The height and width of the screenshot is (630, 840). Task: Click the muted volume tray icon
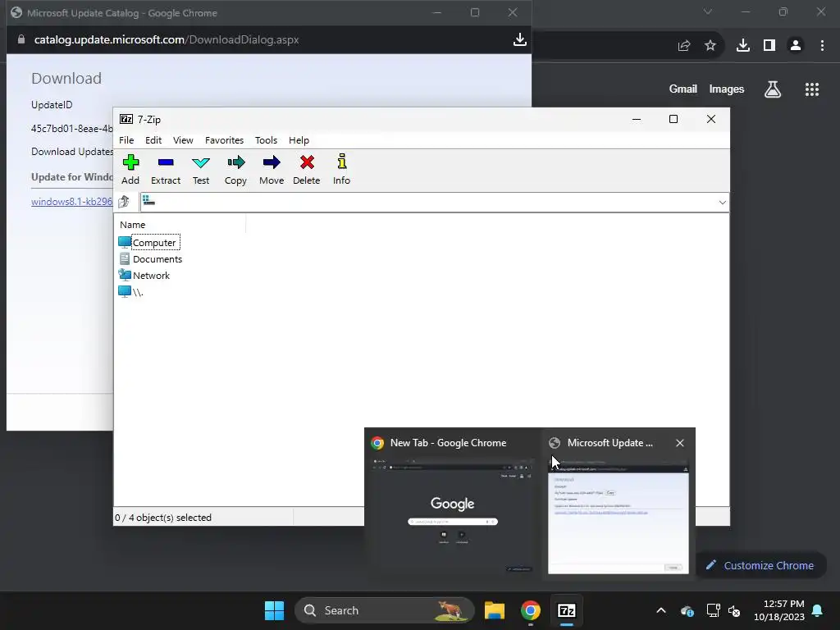(734, 610)
